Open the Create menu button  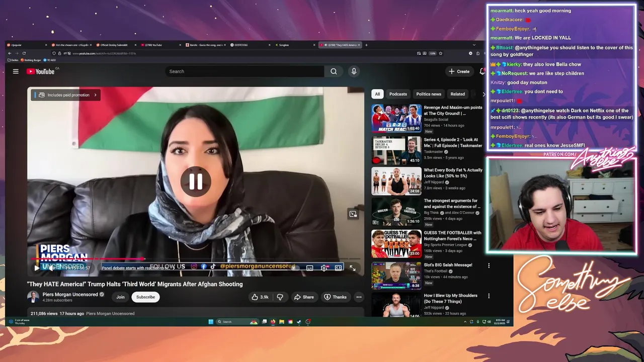tap(459, 71)
